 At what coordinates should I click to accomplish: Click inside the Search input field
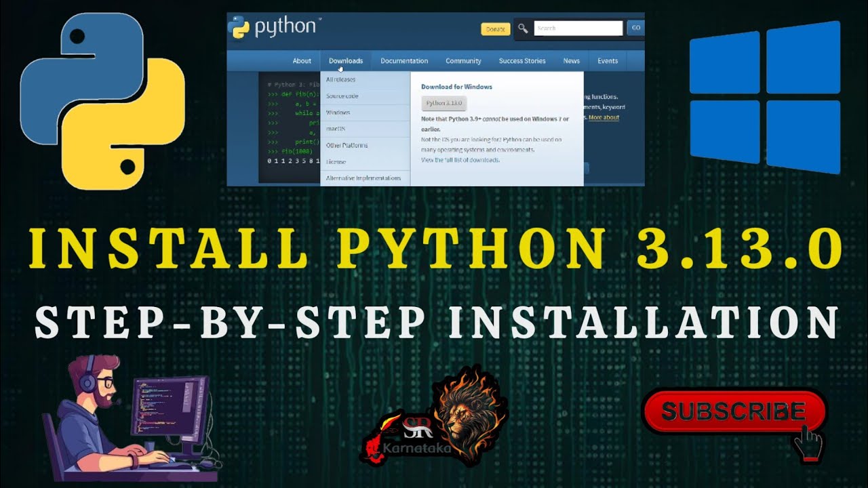tap(578, 28)
